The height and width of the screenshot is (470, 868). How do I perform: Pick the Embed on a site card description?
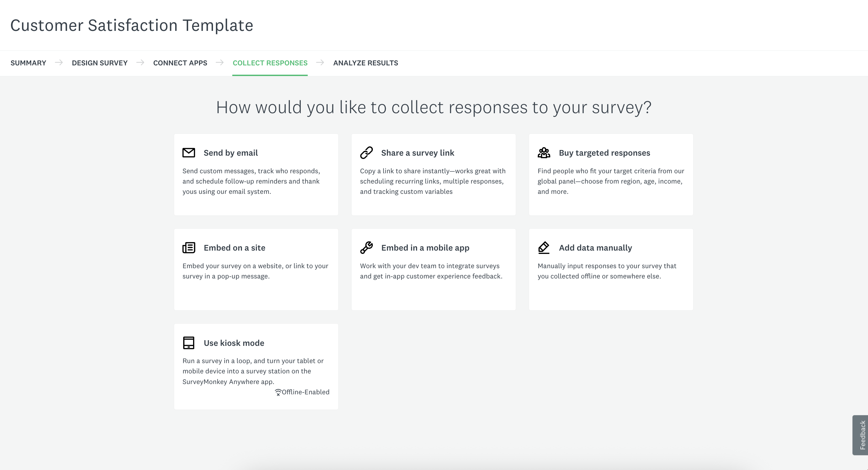tap(256, 271)
